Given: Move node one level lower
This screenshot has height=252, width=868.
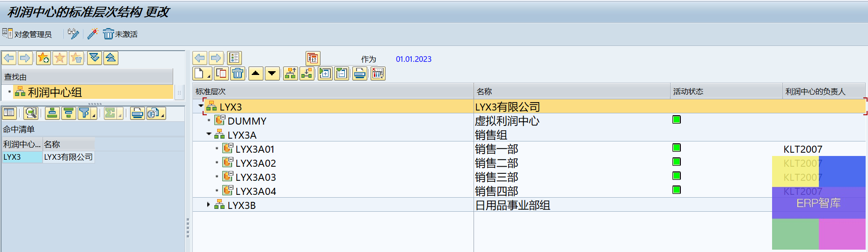Looking at the screenshot, I should pos(307,74).
